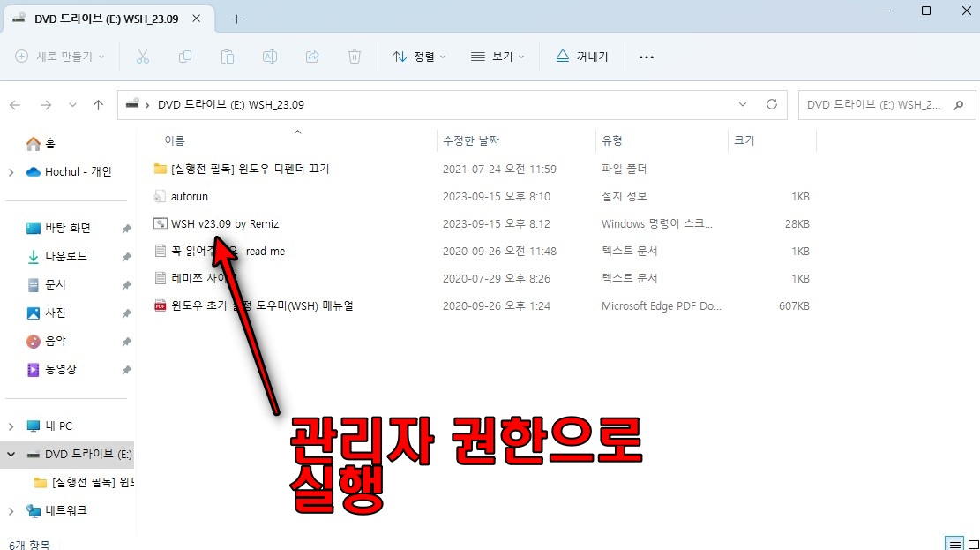Select the -read me- text file
The image size is (980, 550).
pos(221,252)
